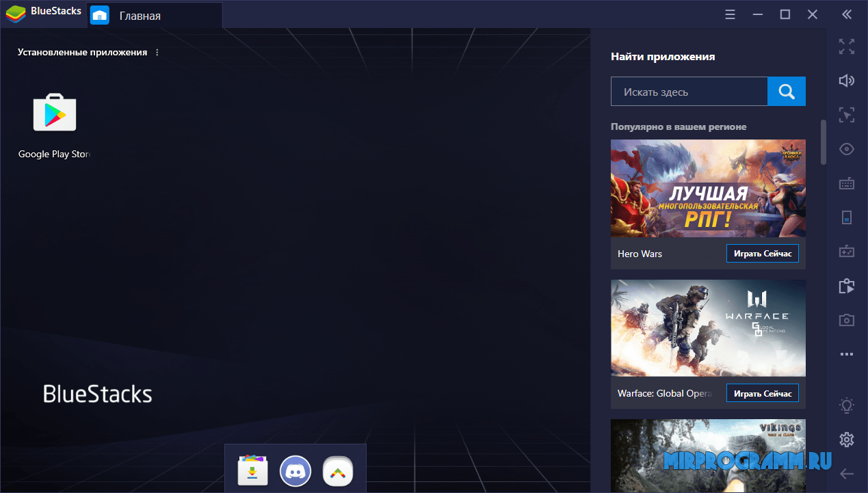Open the Google Play Store app
The image size is (868, 493).
55,114
